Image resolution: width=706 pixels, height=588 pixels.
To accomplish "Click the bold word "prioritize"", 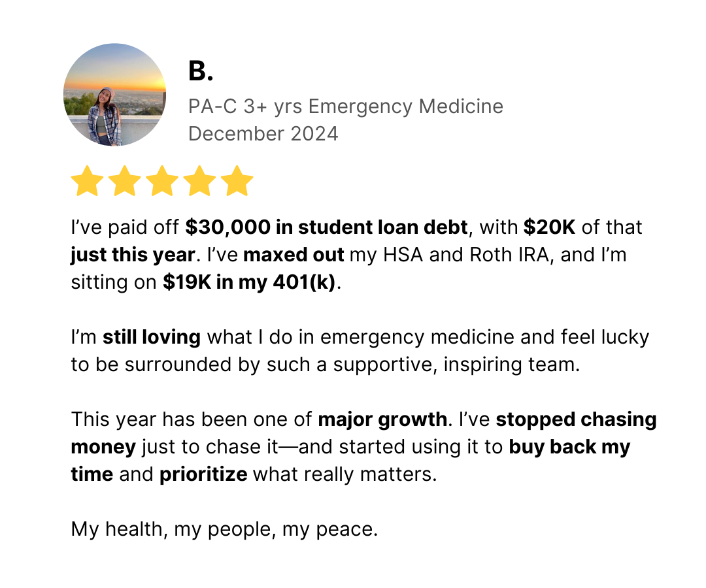I will [x=203, y=474].
